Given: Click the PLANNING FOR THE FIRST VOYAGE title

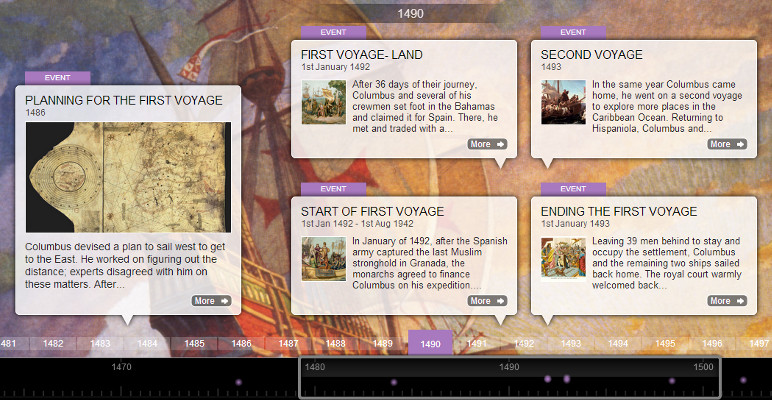Looking at the screenshot, I should click(x=124, y=101).
